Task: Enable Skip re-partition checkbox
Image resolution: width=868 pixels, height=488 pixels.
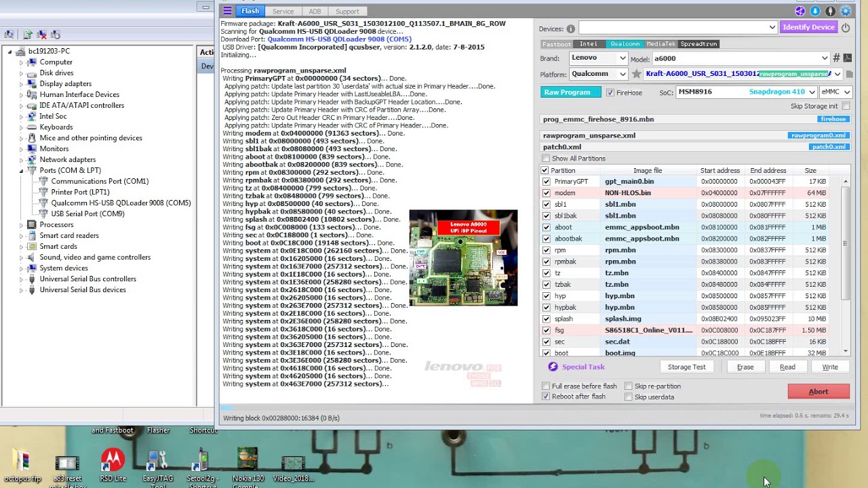Action: pos(629,386)
